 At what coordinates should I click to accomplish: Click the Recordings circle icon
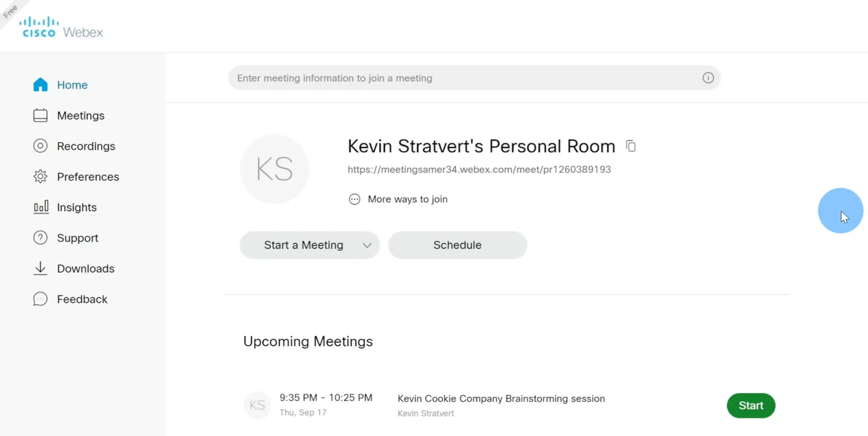pos(40,146)
